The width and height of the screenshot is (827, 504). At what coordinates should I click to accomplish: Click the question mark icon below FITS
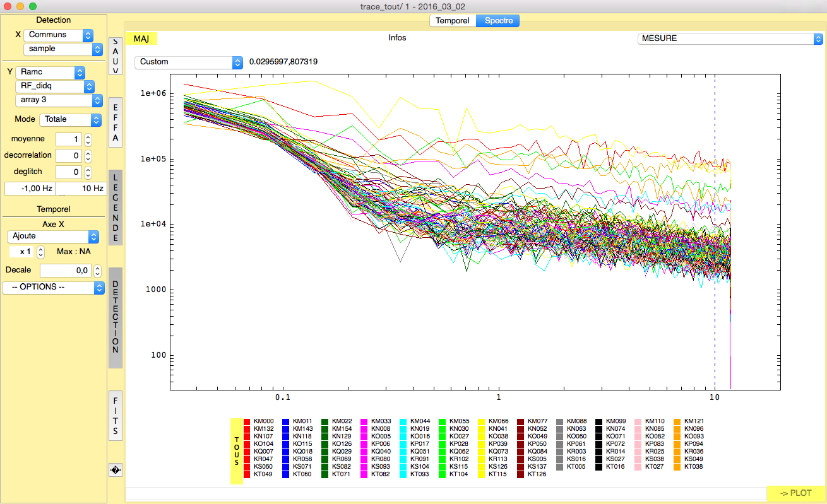click(x=116, y=470)
